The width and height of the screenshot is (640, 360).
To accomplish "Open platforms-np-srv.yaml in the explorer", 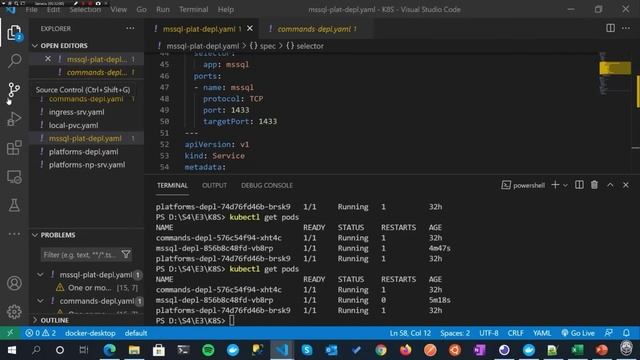I will [87, 165].
